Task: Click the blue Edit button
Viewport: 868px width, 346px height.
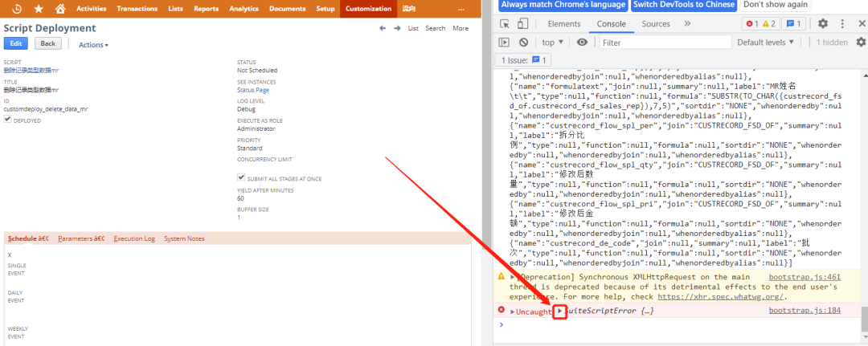Action: [15, 43]
